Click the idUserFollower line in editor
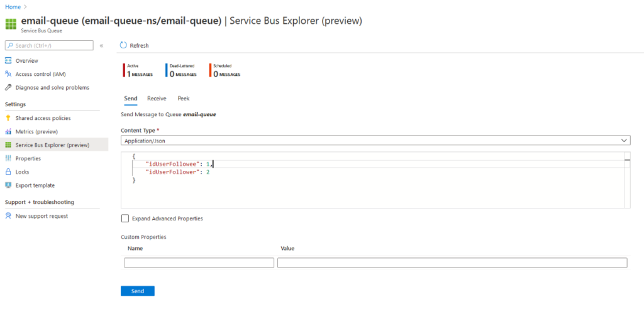This screenshot has width=644, height=314. coord(178,171)
